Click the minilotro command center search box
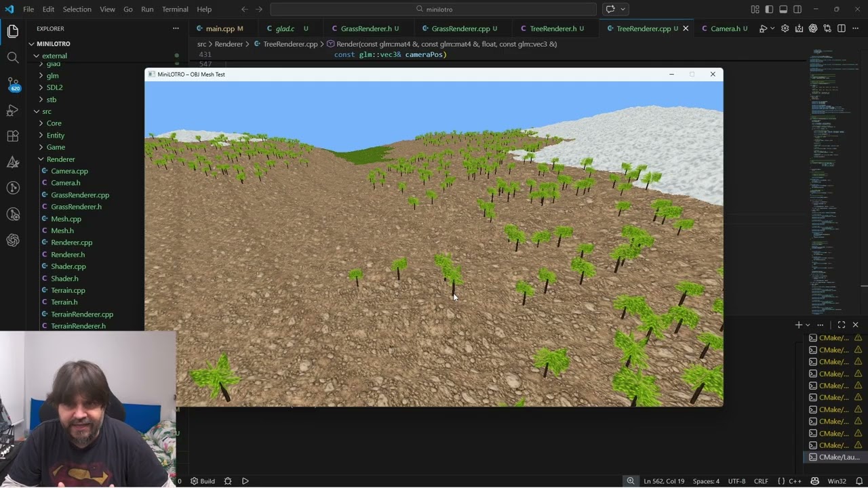This screenshot has width=868, height=488. [433, 9]
